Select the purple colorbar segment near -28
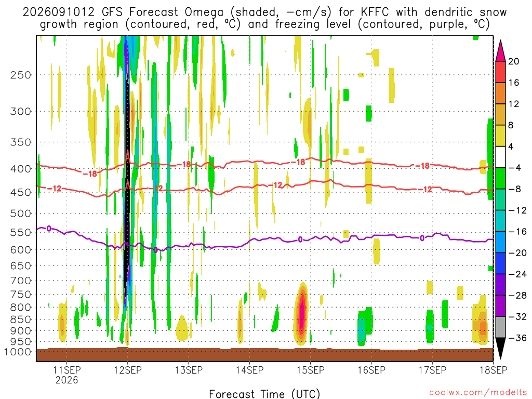The height and width of the screenshot is (399, 532). click(x=500, y=305)
